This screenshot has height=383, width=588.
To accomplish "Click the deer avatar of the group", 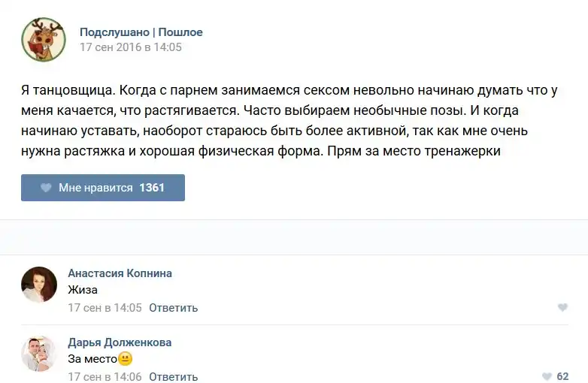I will [44, 40].
